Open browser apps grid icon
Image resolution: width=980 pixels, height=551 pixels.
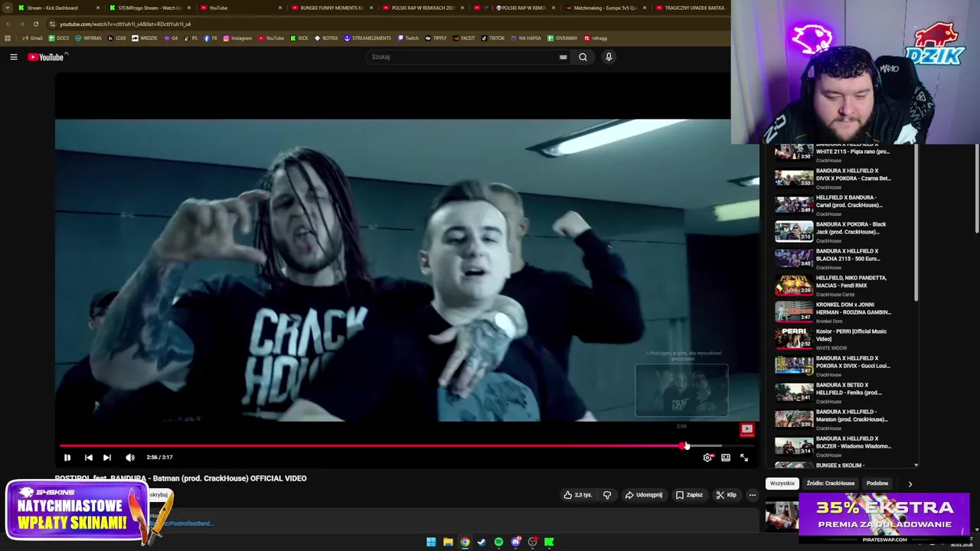coord(8,37)
